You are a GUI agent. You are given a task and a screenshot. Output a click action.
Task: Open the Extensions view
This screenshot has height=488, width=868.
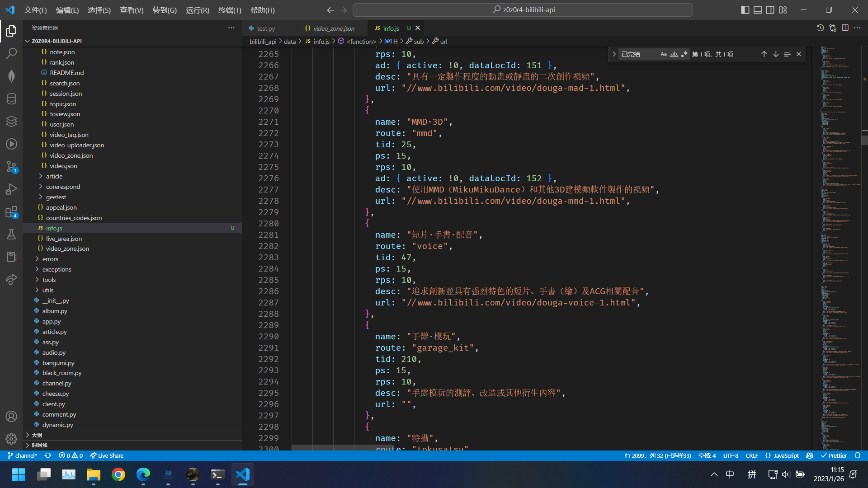point(12,211)
